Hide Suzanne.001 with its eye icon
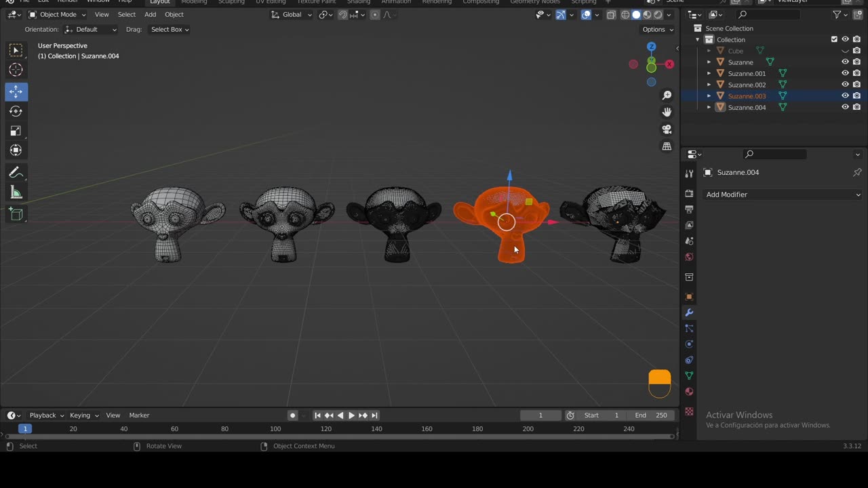This screenshot has width=868, height=488. [x=845, y=73]
